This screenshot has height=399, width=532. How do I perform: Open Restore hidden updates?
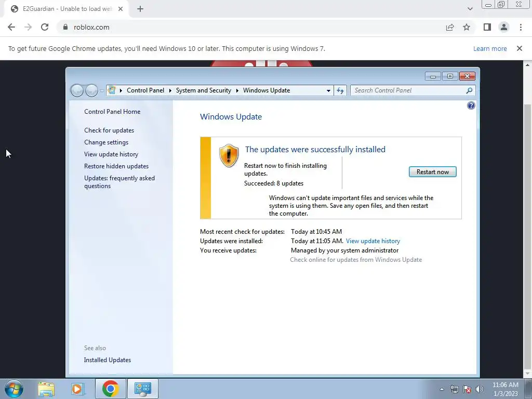pos(116,166)
